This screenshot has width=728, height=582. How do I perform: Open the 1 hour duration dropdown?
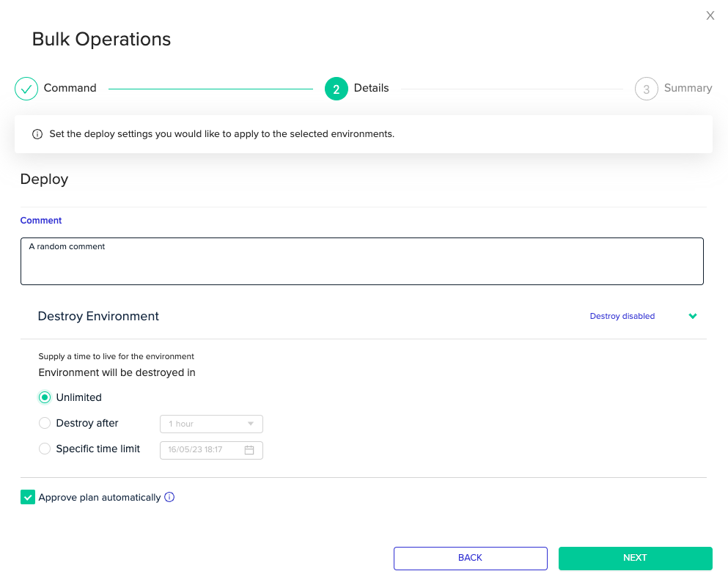(x=211, y=424)
